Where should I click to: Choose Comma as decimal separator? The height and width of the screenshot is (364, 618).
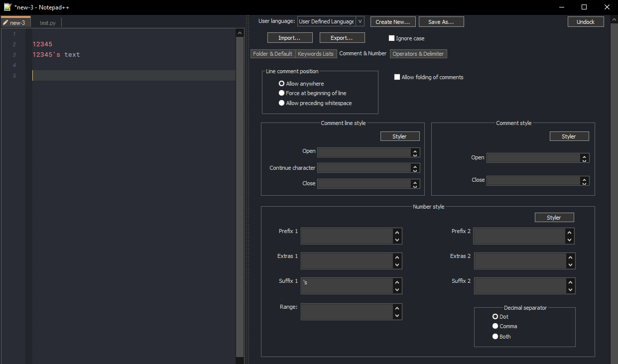(x=495, y=326)
